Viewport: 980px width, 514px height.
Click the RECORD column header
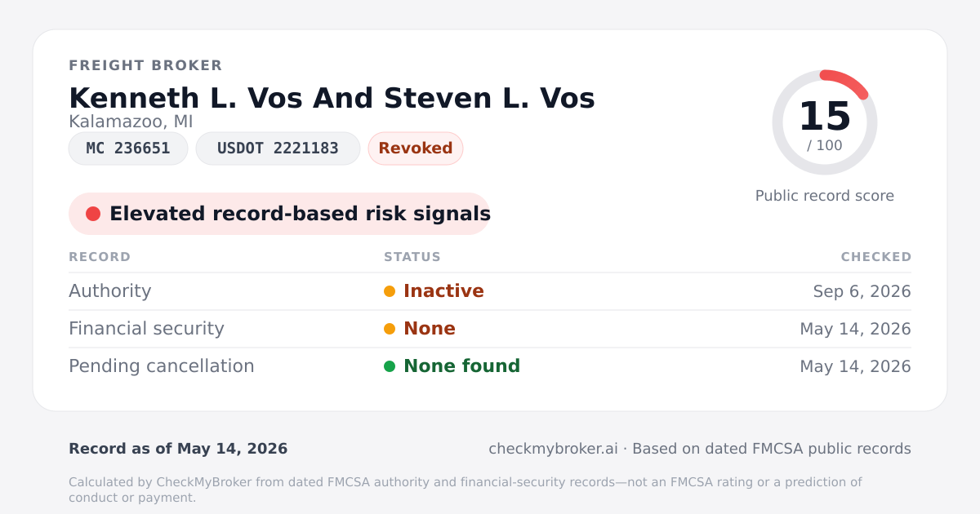100,257
